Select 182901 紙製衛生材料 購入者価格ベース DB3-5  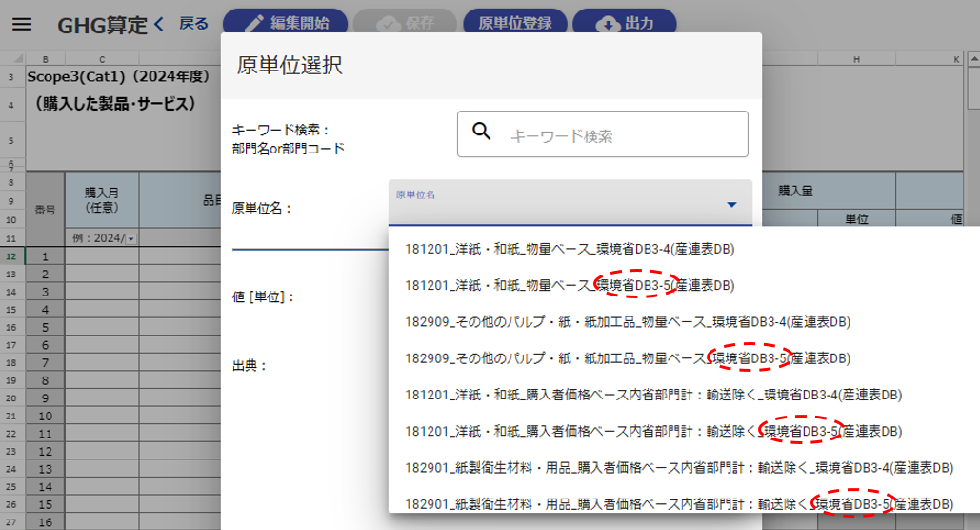tap(678, 503)
